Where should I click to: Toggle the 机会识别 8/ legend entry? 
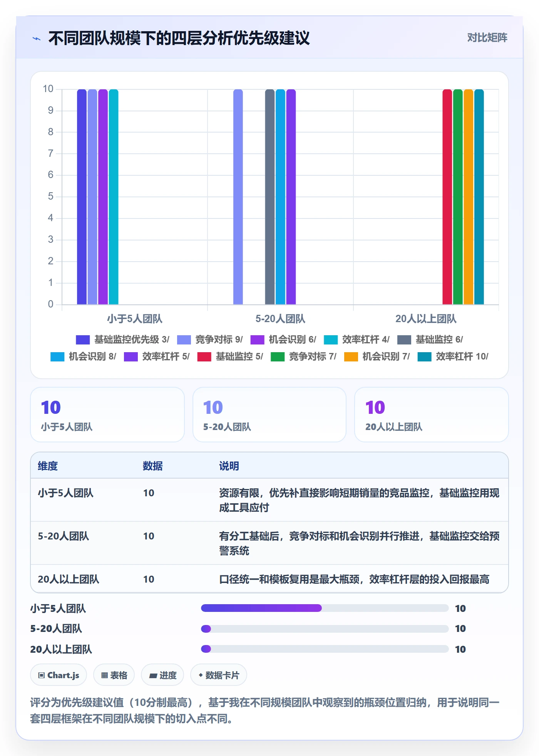pos(83,356)
